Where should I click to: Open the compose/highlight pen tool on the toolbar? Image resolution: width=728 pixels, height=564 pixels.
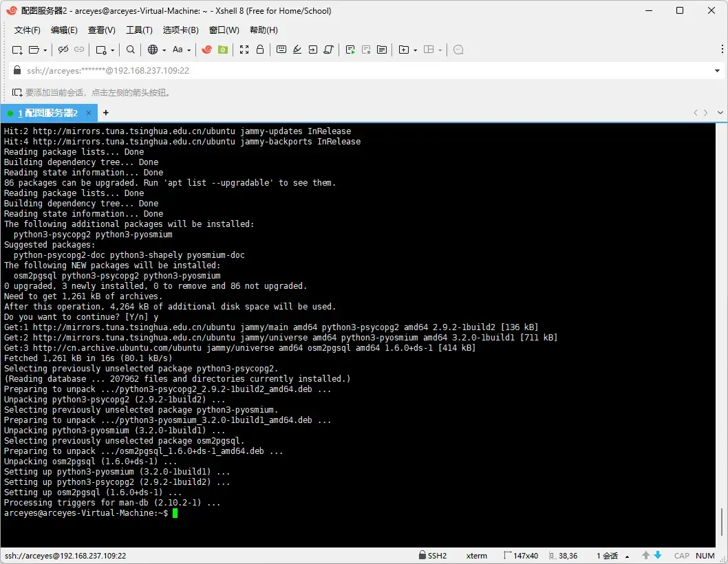tap(299, 50)
